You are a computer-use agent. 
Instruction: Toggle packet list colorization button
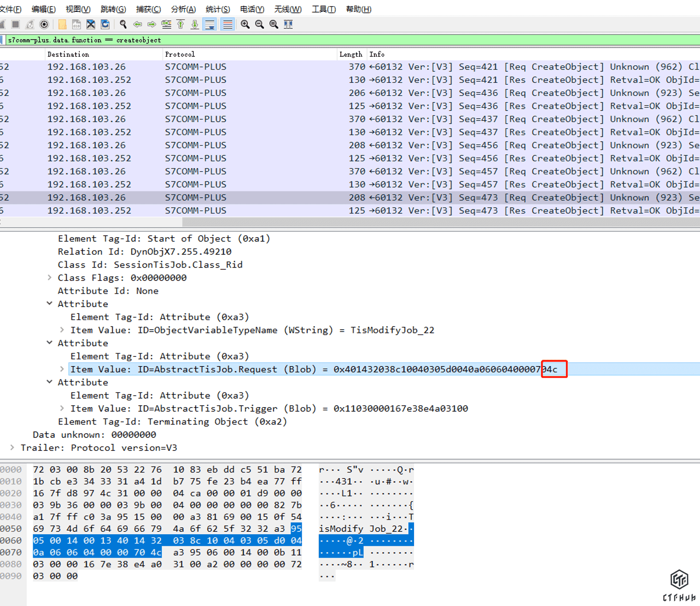pyautogui.click(x=227, y=24)
